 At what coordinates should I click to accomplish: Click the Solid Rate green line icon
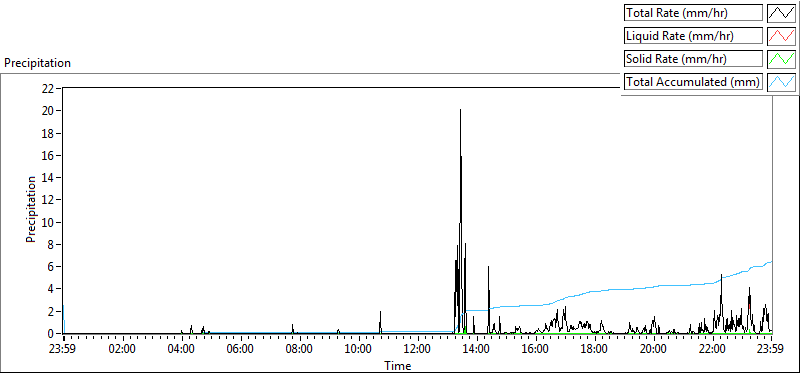click(x=782, y=59)
